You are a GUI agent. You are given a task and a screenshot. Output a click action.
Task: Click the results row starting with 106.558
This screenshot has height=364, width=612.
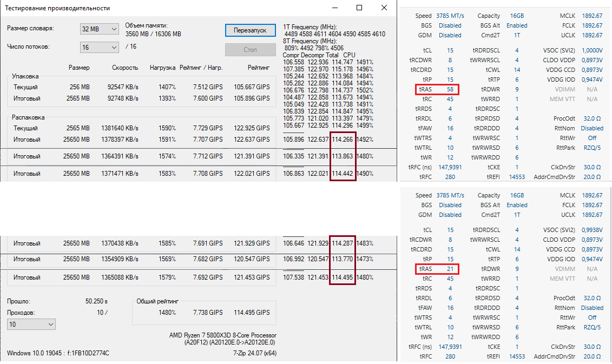[328, 62]
